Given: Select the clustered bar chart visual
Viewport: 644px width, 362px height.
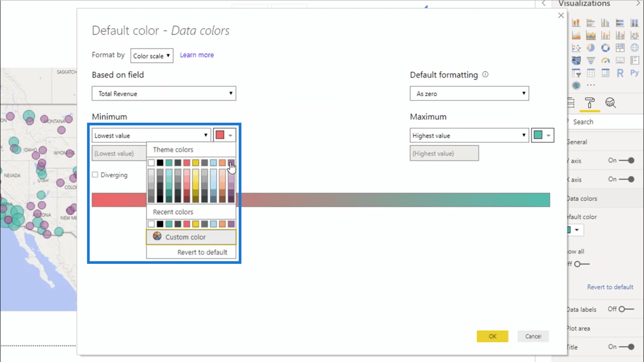Looking at the screenshot, I should click(x=590, y=23).
